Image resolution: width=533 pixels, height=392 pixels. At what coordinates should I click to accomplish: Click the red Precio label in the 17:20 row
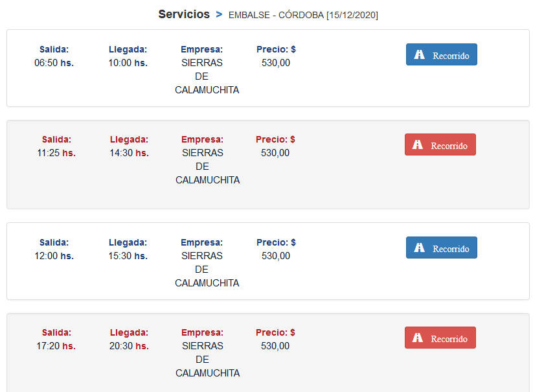click(x=275, y=332)
